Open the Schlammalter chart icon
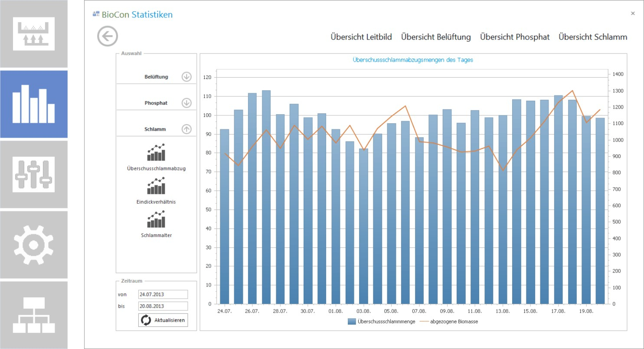The width and height of the screenshot is (644, 349). pos(156,219)
